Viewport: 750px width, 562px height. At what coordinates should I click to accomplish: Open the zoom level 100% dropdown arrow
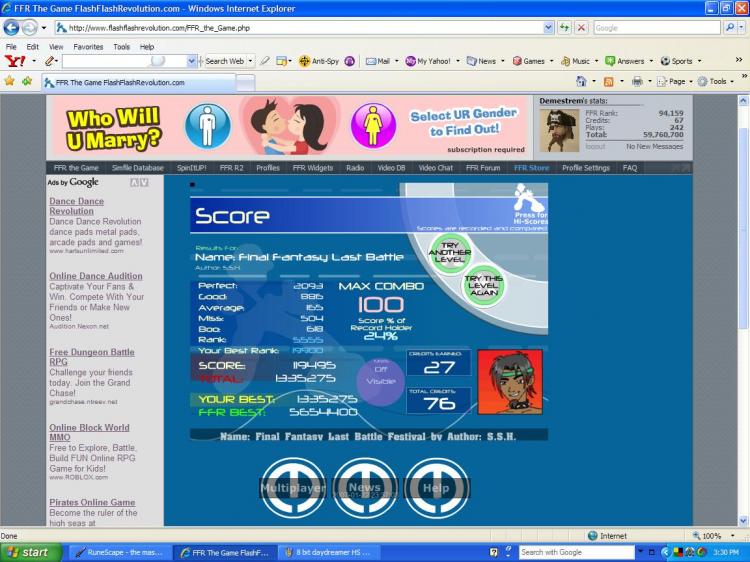point(732,536)
